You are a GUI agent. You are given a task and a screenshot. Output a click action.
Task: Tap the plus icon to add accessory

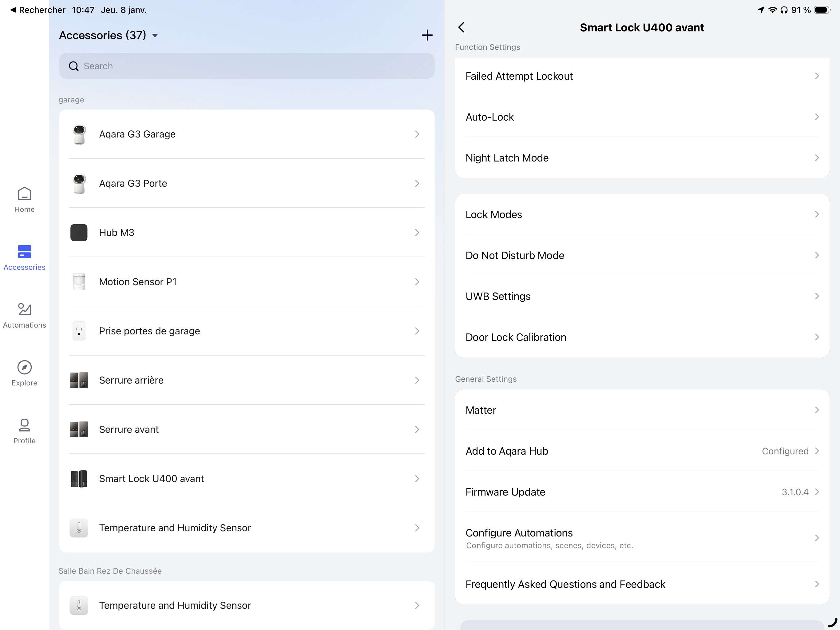427,35
